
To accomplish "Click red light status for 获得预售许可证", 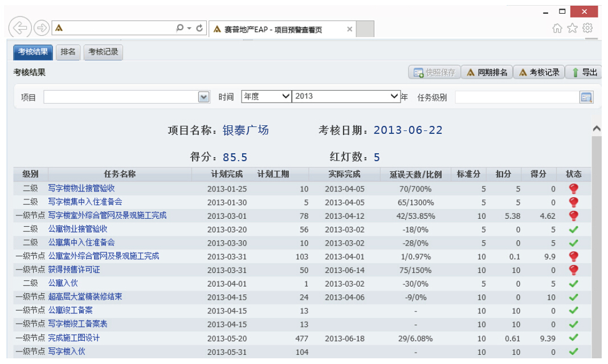I will [x=573, y=270].
